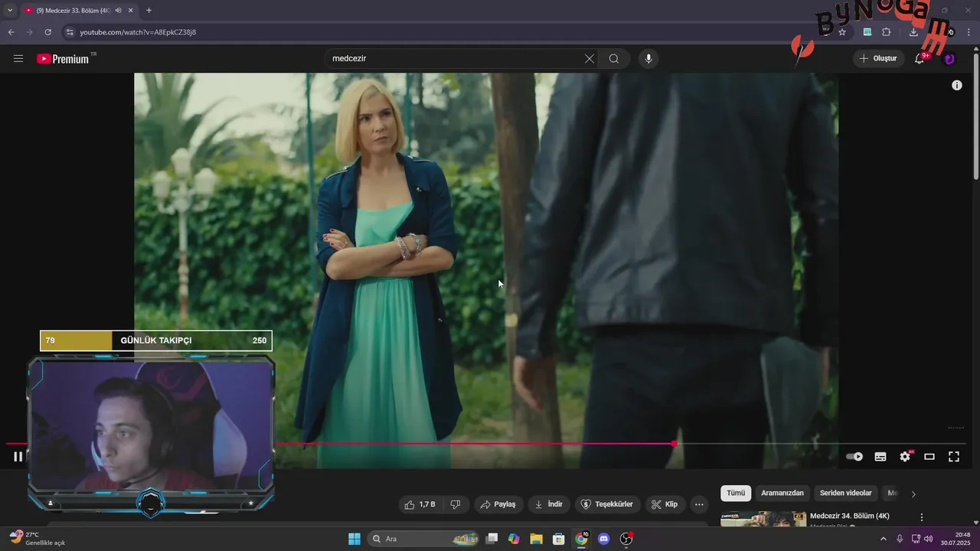
Task: Open clock and calendar 20:48
Action: [955, 539]
